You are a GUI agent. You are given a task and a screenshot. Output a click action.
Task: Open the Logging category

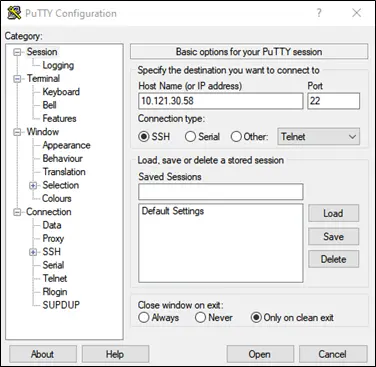pos(58,65)
